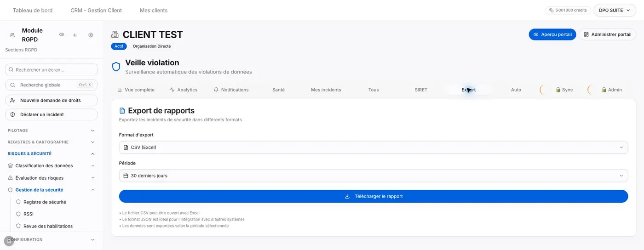Click the building icon next to CLIENT TEST

115,34
